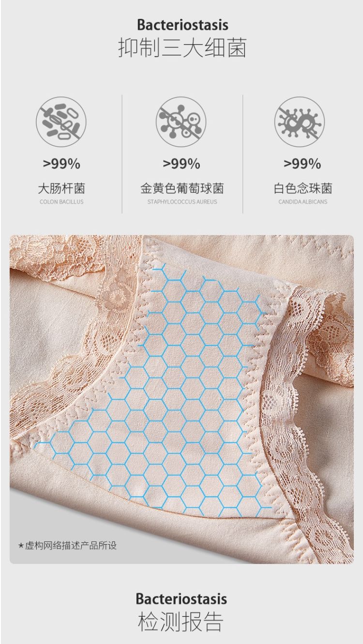
Task: Click the Staphylococcus aureus crossed-out icon
Action: 181,122
